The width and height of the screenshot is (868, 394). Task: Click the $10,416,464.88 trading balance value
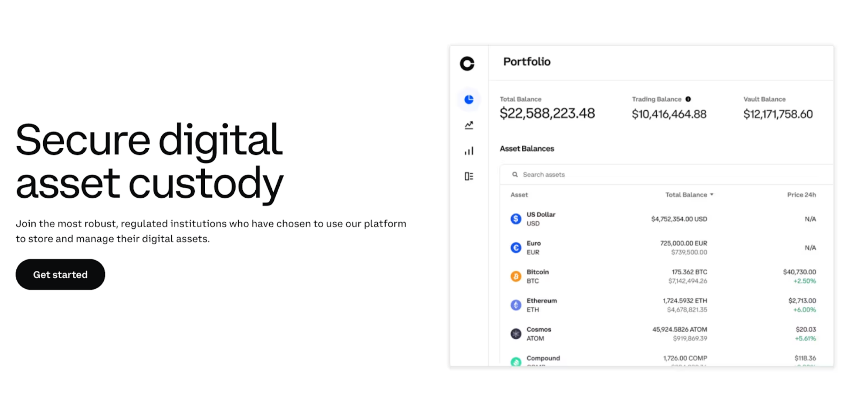coord(669,114)
